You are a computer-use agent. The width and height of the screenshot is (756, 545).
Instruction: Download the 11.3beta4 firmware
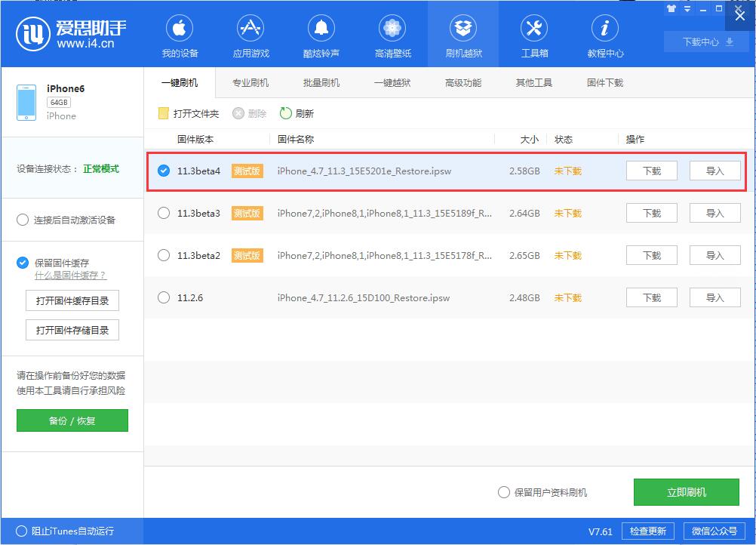click(650, 171)
